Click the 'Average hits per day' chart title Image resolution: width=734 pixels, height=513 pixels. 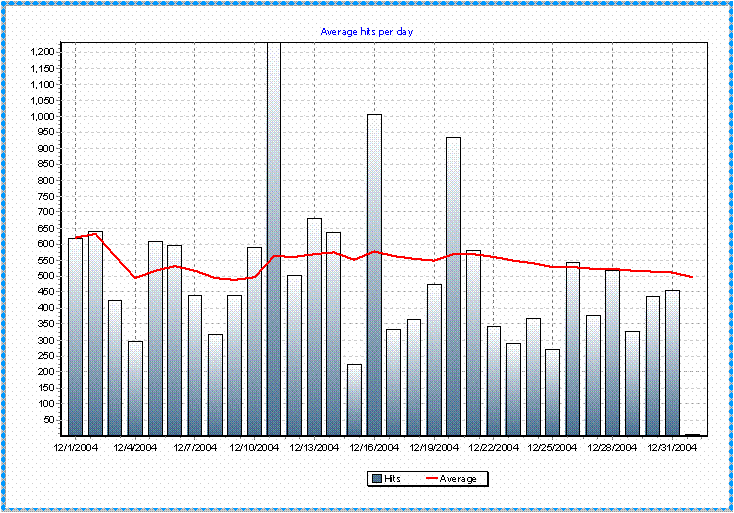pos(367,32)
